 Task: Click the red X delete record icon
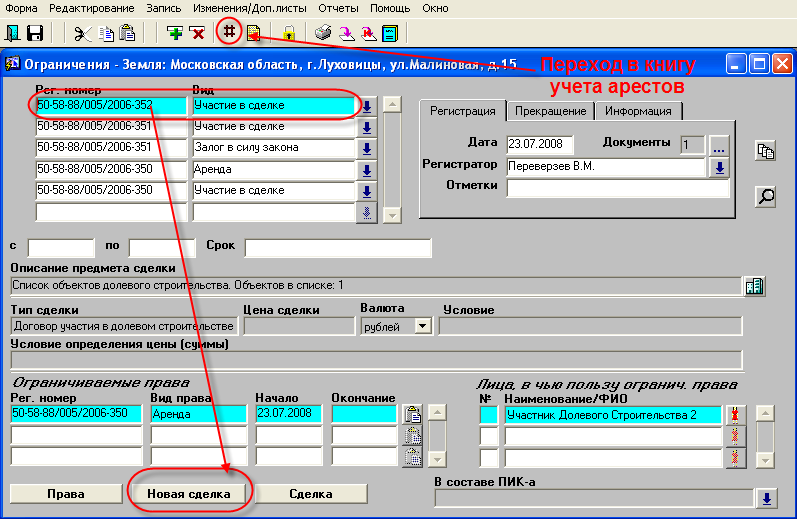click(197, 34)
